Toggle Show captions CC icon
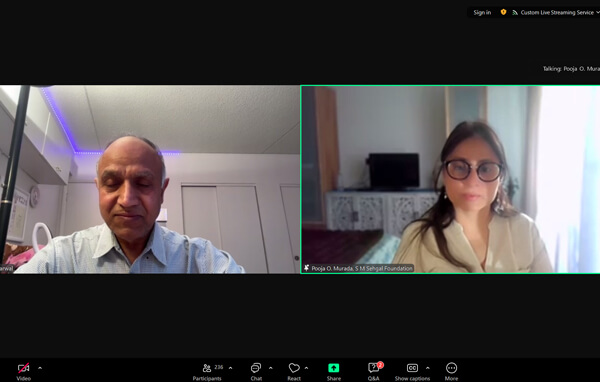This screenshot has width=600, height=382. point(412,368)
